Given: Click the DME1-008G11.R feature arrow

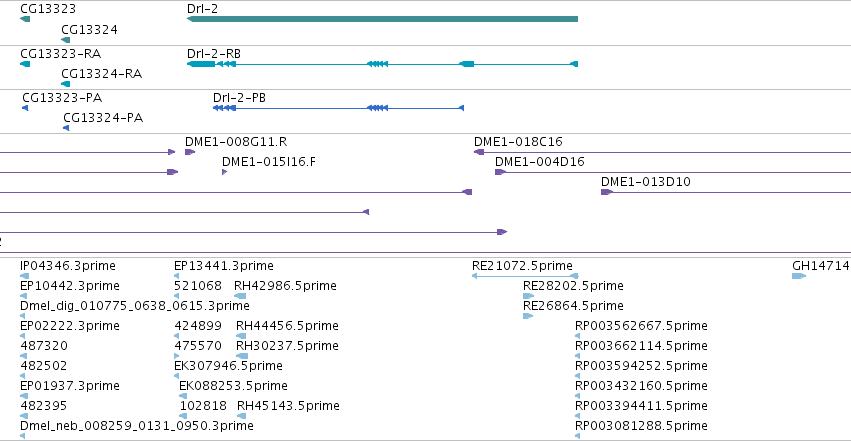Looking at the screenshot, I should (190, 152).
